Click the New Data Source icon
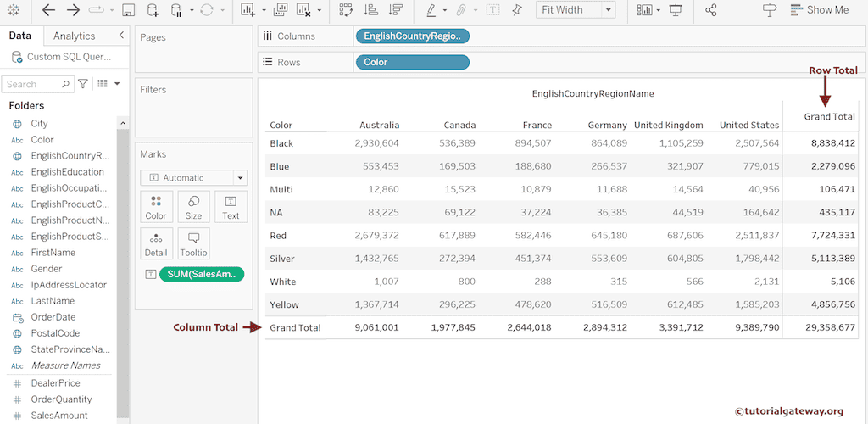 click(153, 10)
